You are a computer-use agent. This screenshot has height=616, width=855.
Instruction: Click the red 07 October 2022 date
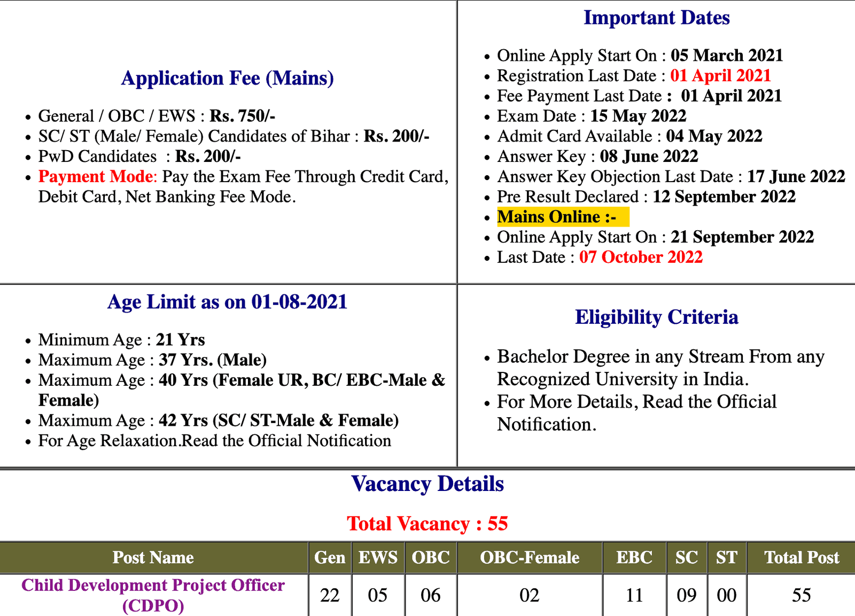641,257
